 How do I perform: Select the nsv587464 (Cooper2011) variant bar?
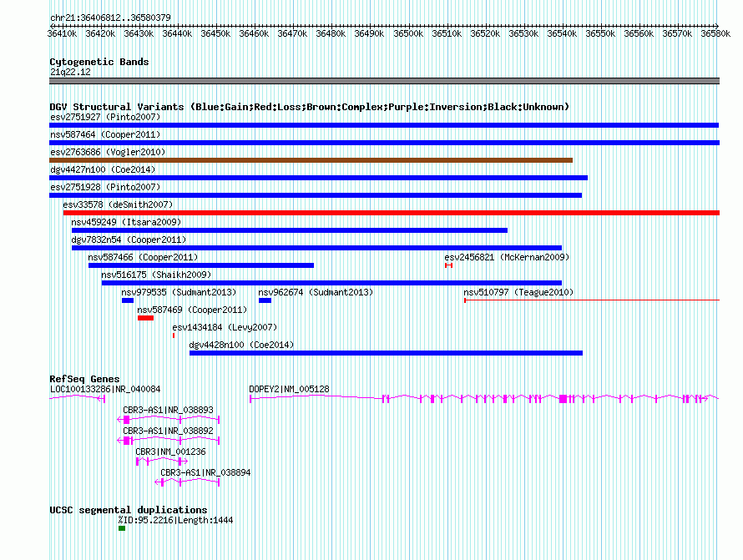(384, 143)
